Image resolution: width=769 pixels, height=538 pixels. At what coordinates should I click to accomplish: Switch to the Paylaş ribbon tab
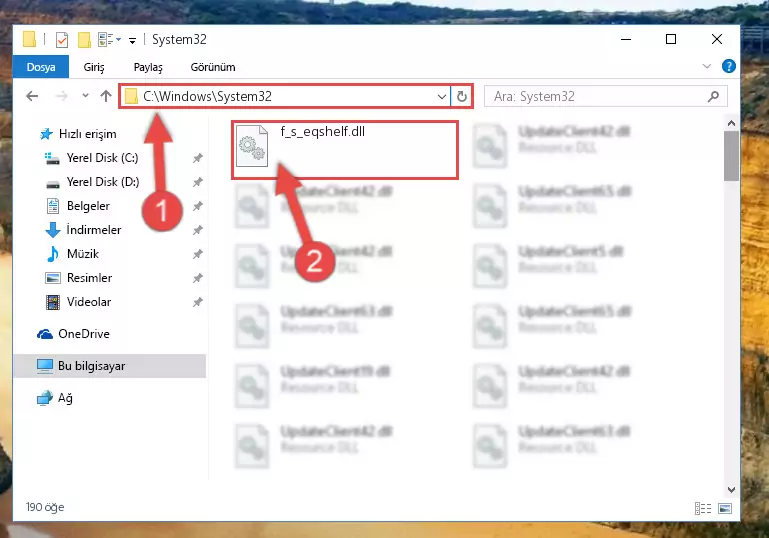coord(148,67)
